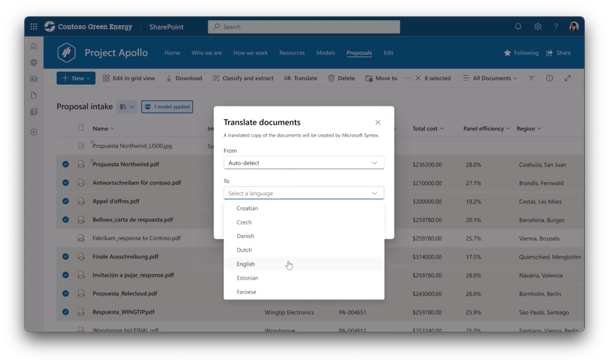Deselect Propuesta Northwind.pdf checkbox
609x364 pixels.
click(66, 165)
